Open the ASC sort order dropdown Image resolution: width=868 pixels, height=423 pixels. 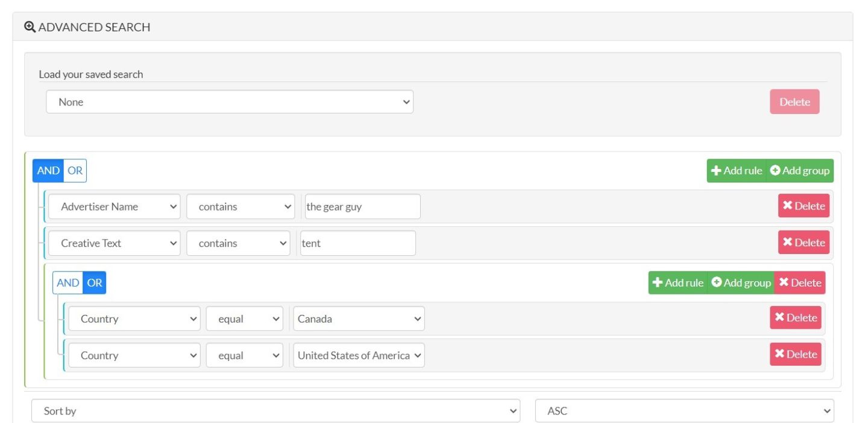click(684, 411)
